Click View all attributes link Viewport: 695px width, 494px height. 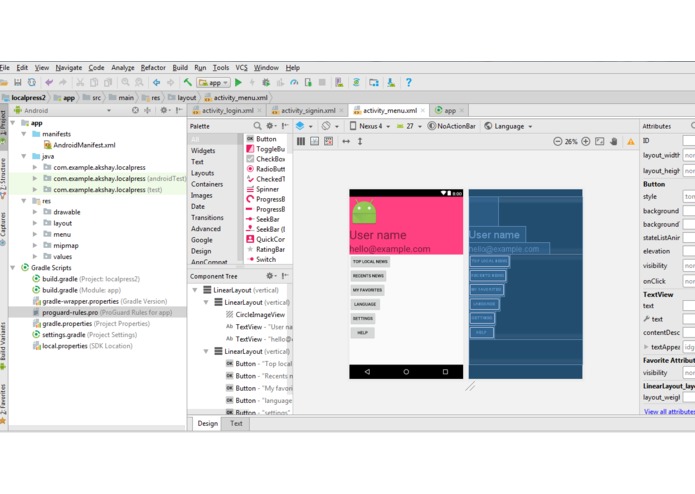pos(669,412)
